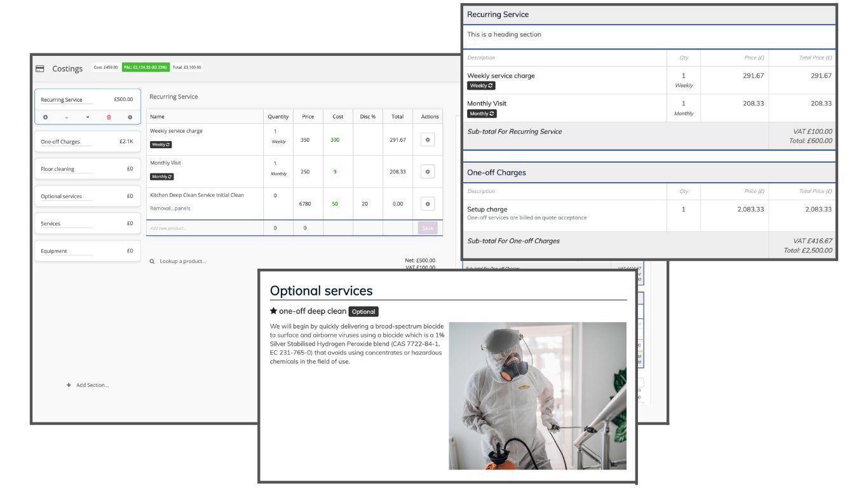This screenshot has height=488, width=868.
Task: Delete the Recurring Service section with the trash icon
Action: pos(109,117)
